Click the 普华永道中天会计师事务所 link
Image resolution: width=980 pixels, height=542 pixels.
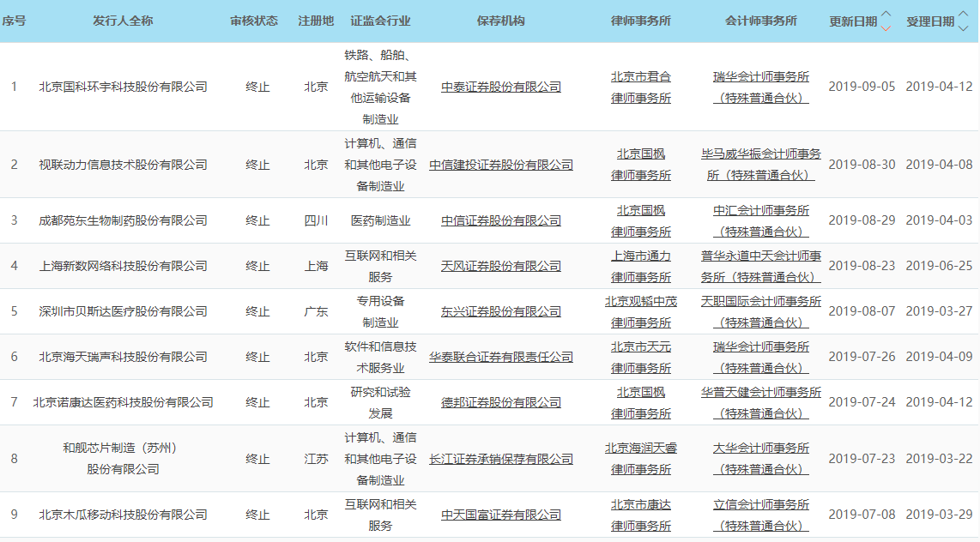[x=761, y=266]
